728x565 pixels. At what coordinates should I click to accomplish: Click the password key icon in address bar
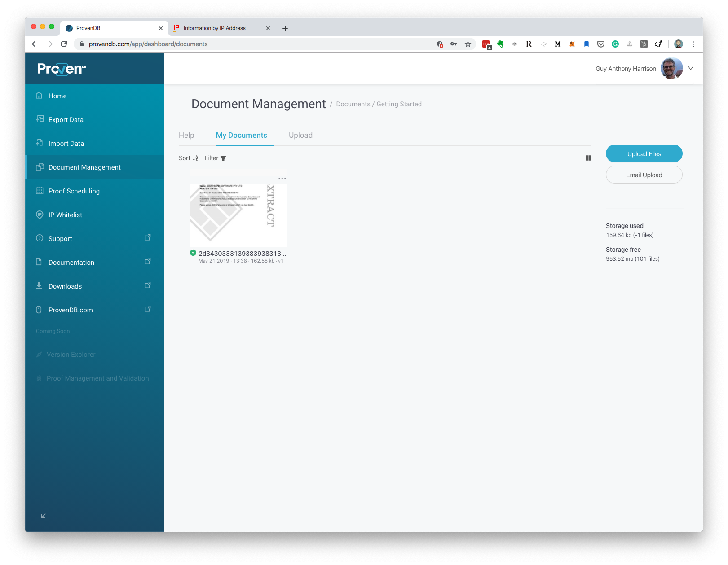454,44
